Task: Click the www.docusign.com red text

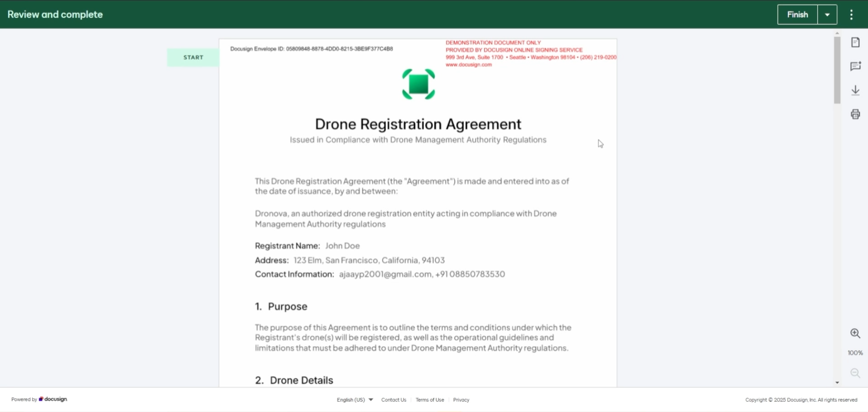Action: pyautogui.click(x=468, y=65)
